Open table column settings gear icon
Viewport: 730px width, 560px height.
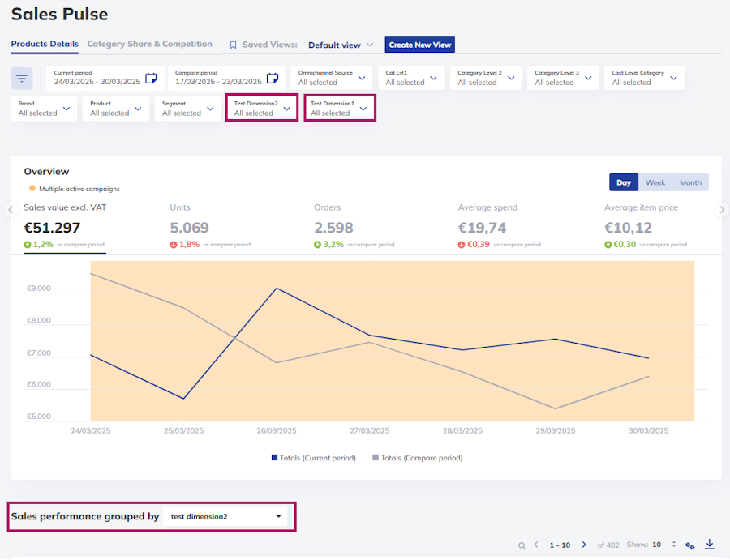(x=690, y=545)
